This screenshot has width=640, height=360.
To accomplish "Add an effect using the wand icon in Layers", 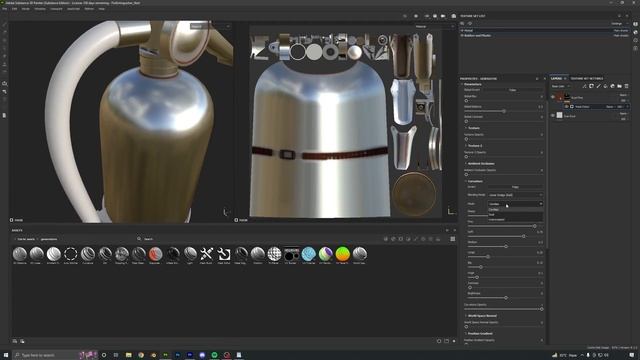I will coord(584,86).
